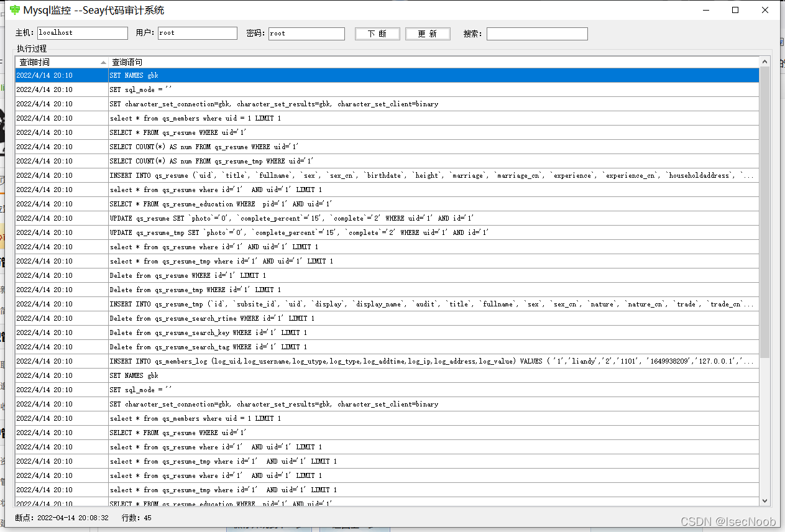Click the Seay app icon in title bar

click(x=14, y=10)
